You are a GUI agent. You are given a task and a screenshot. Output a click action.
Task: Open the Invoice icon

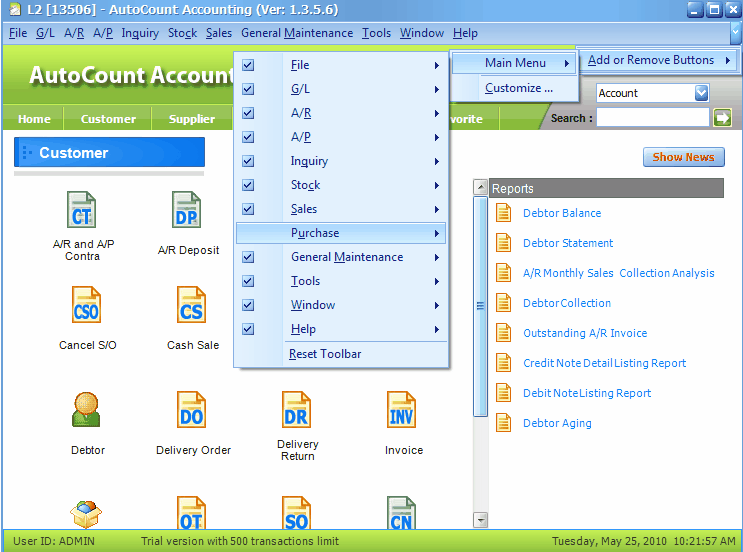[401, 410]
